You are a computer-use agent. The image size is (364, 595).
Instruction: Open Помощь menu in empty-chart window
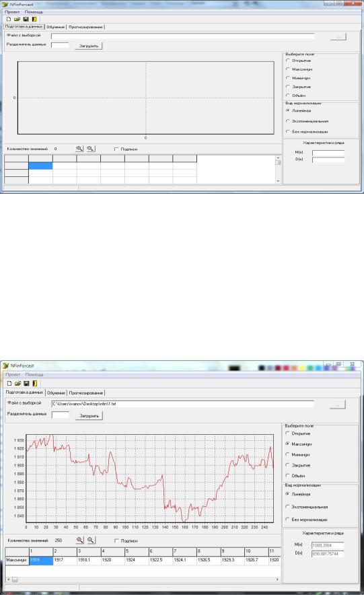(34, 11)
